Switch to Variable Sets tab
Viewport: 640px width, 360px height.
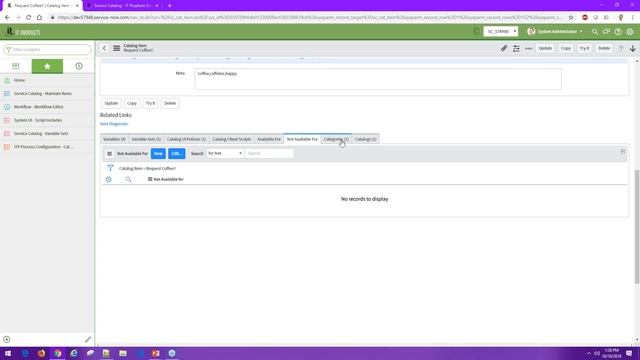[146, 139]
